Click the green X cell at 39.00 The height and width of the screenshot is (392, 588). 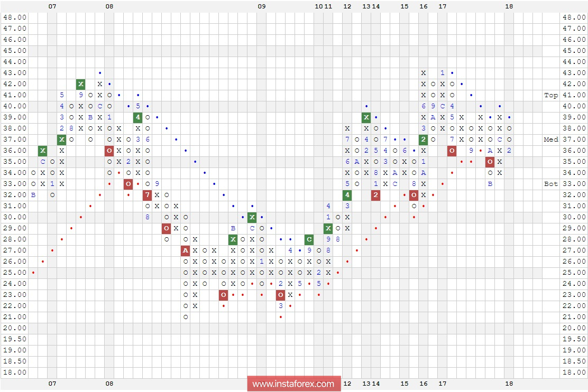coord(366,117)
